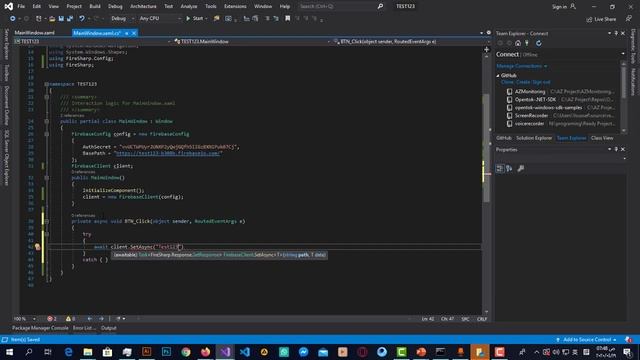Viewport: 640px width, 360px height.
Task: Open the BTN_Click member dropdown
Action: coord(410,42)
